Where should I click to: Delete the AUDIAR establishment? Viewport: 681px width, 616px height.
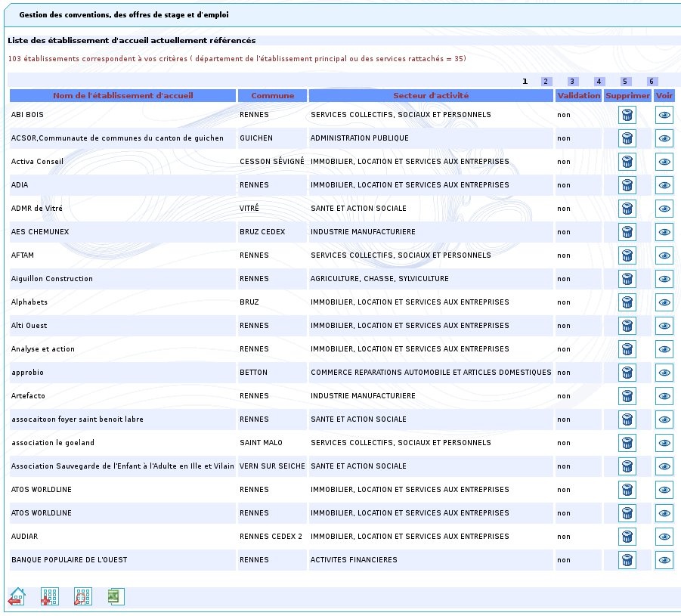pos(627,537)
